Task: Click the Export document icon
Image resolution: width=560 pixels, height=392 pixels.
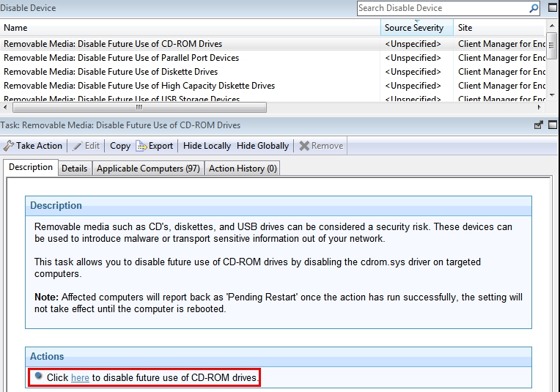Action: click(x=141, y=146)
